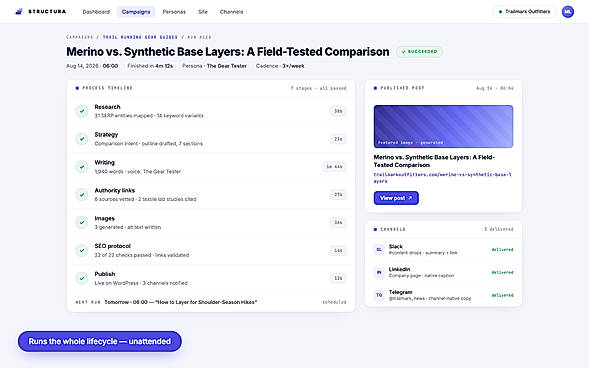This screenshot has width=589, height=368.
Task: Click the scheduled status of the next run
Action: pyautogui.click(x=334, y=302)
